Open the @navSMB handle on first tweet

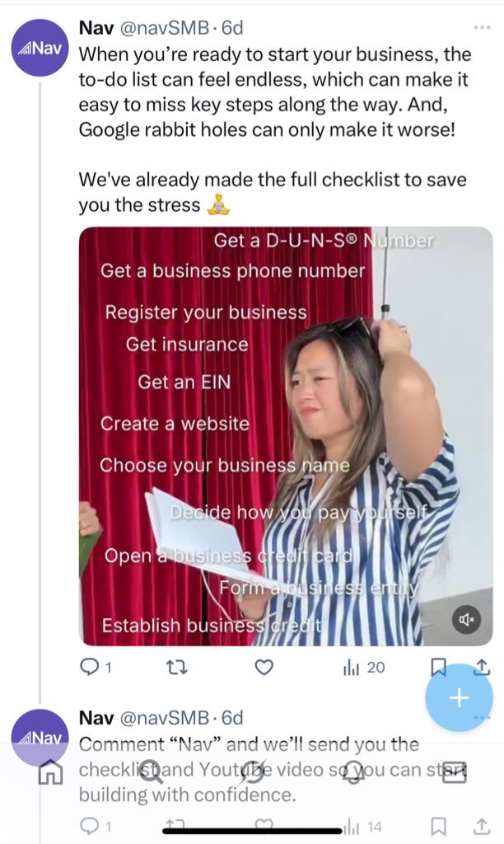164,27
